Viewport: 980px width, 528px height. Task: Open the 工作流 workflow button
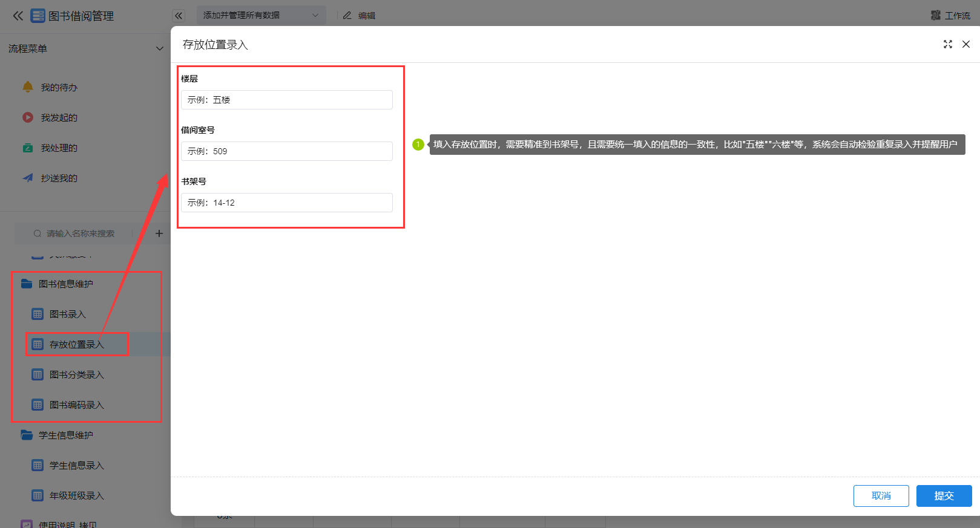point(950,16)
